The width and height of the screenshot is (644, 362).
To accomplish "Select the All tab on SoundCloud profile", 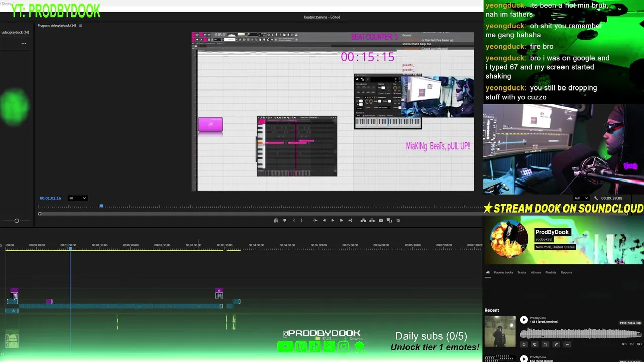I will pyautogui.click(x=488, y=272).
